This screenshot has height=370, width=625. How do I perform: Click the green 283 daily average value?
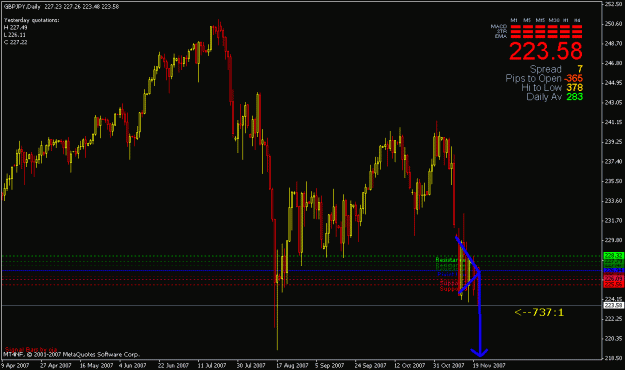click(574, 96)
